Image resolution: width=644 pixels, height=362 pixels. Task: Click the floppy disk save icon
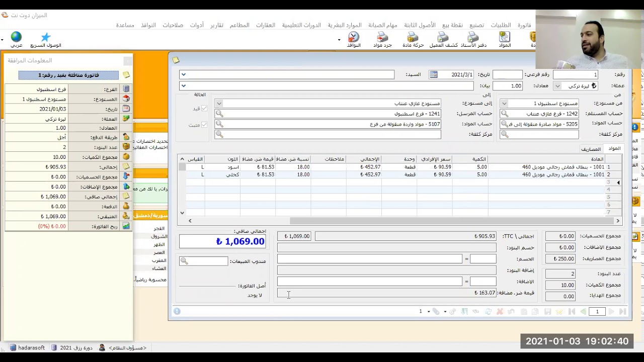(x=547, y=312)
